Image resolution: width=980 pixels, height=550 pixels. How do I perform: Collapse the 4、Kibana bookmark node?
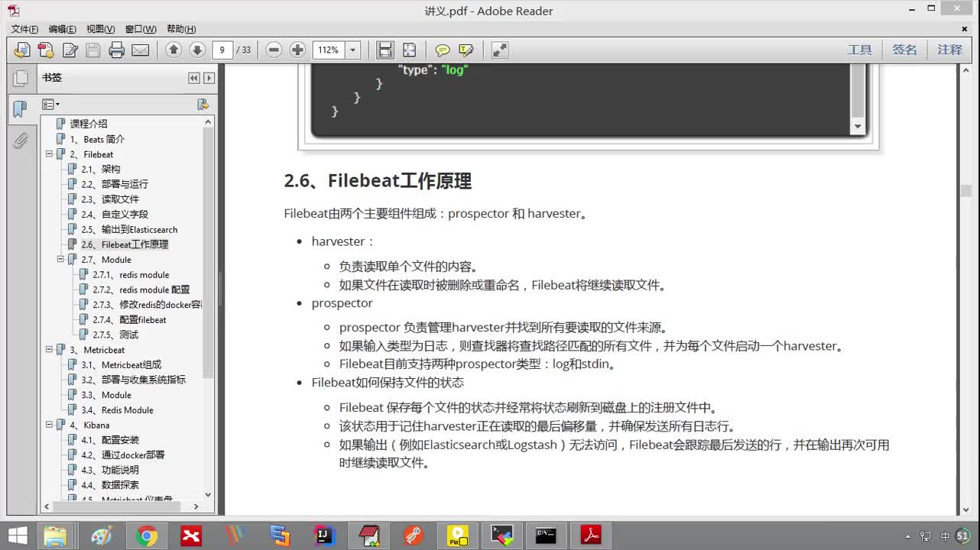[x=49, y=425]
